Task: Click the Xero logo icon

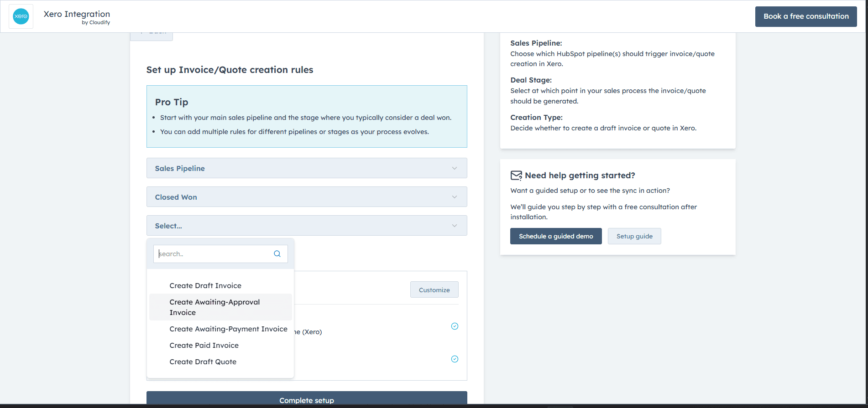Action: coord(21,16)
